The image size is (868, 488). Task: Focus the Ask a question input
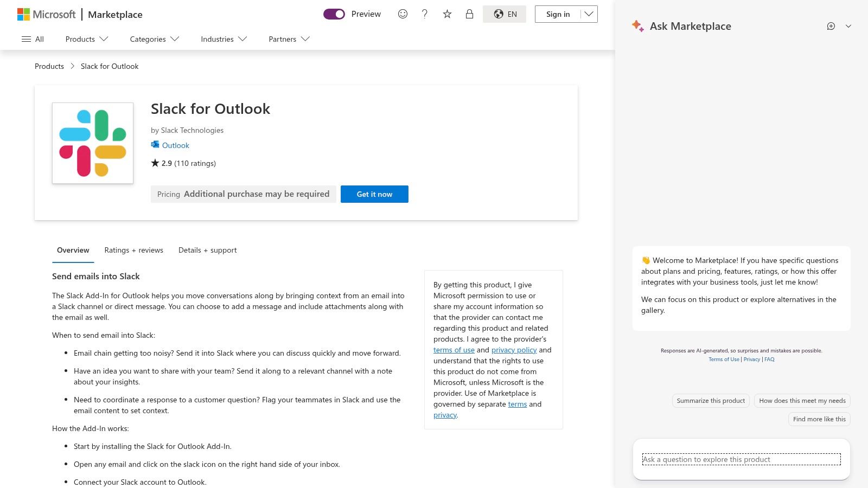tap(741, 459)
